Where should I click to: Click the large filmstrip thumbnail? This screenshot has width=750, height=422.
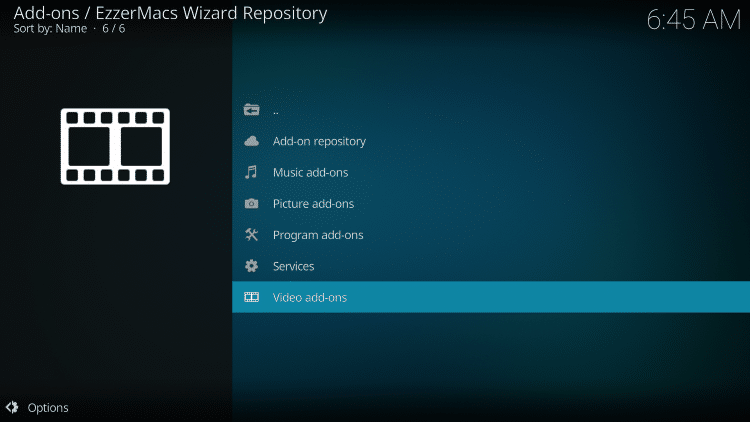115,146
